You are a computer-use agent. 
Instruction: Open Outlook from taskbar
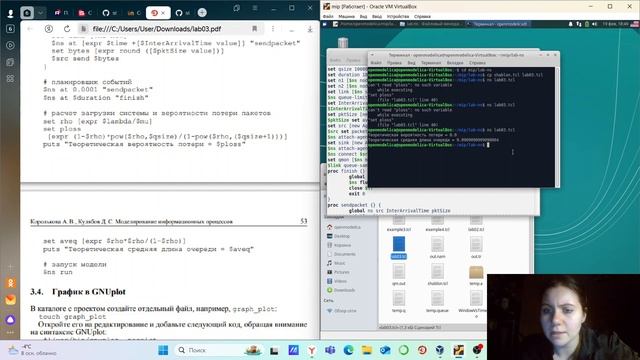coord(385,350)
